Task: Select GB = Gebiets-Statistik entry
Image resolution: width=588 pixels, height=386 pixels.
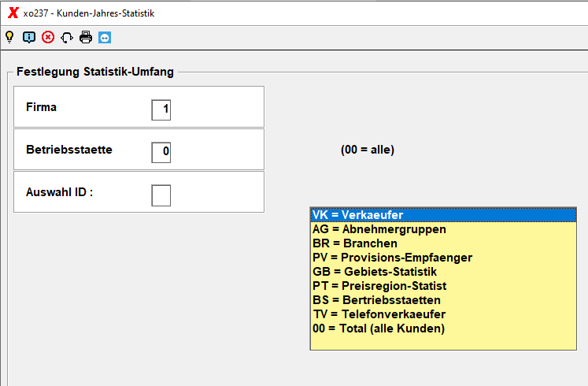Action: pyautogui.click(x=444, y=272)
